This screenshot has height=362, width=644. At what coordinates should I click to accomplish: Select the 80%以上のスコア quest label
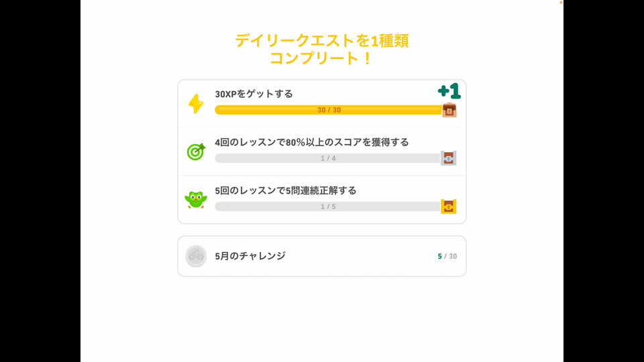point(312,142)
